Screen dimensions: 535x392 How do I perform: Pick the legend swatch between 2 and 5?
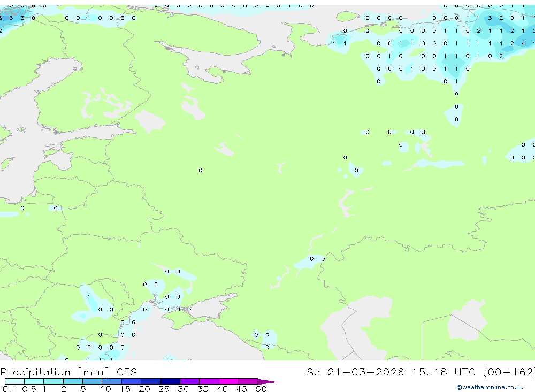pyautogui.click(x=73, y=381)
